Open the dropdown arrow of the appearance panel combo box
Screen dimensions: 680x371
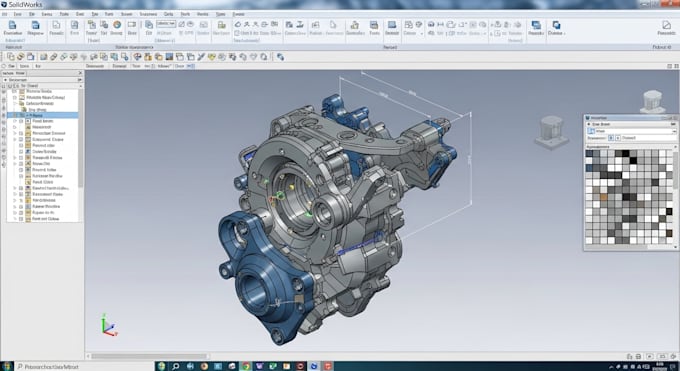[674, 131]
